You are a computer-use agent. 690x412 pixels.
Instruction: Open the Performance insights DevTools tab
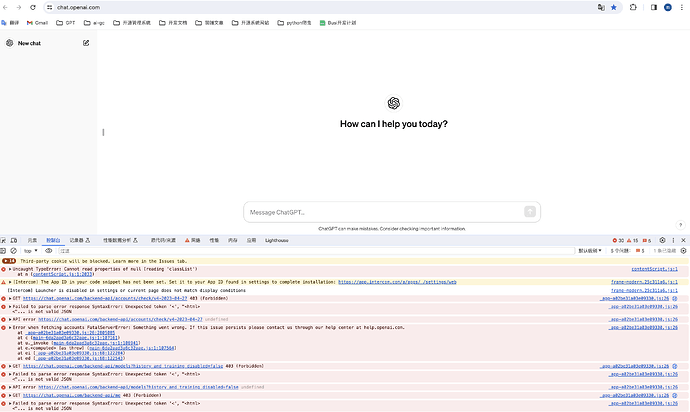[x=120, y=240]
